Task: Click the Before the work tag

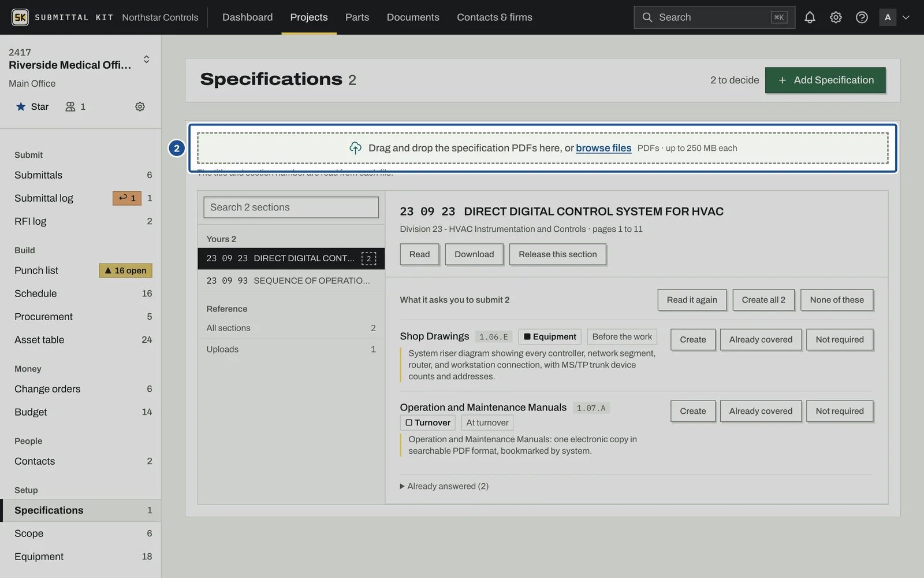Action: (x=622, y=336)
